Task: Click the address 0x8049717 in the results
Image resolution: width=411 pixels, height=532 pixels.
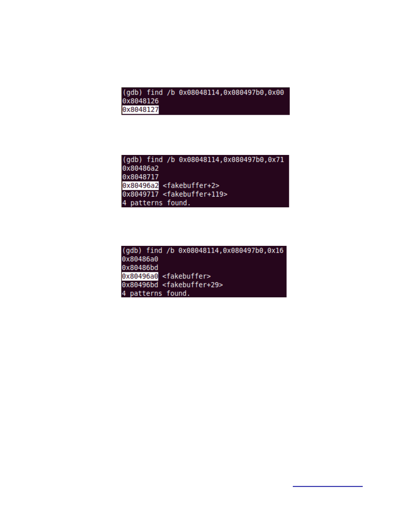Action: click(141, 194)
